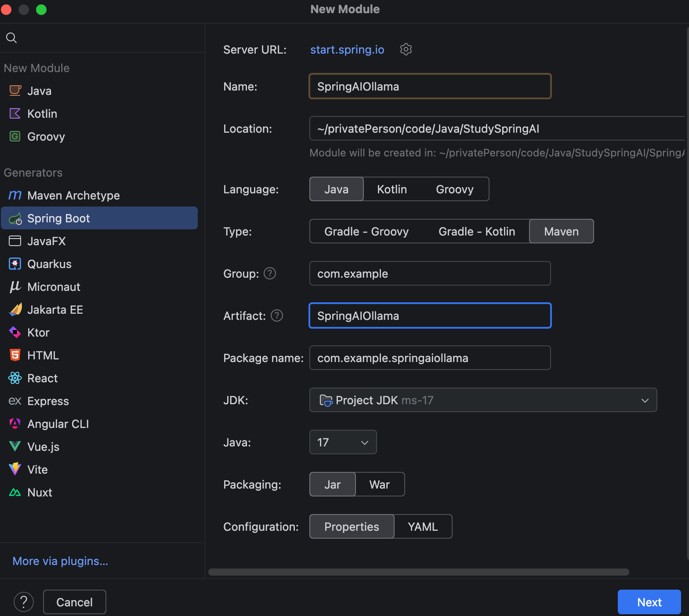The height and width of the screenshot is (616, 689).
Task: Focus the Package name field
Action: [430, 358]
